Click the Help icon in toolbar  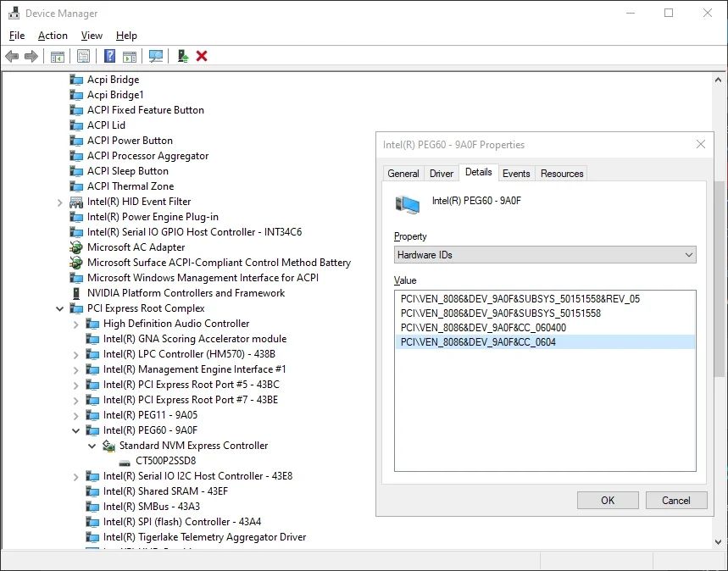coord(109,56)
